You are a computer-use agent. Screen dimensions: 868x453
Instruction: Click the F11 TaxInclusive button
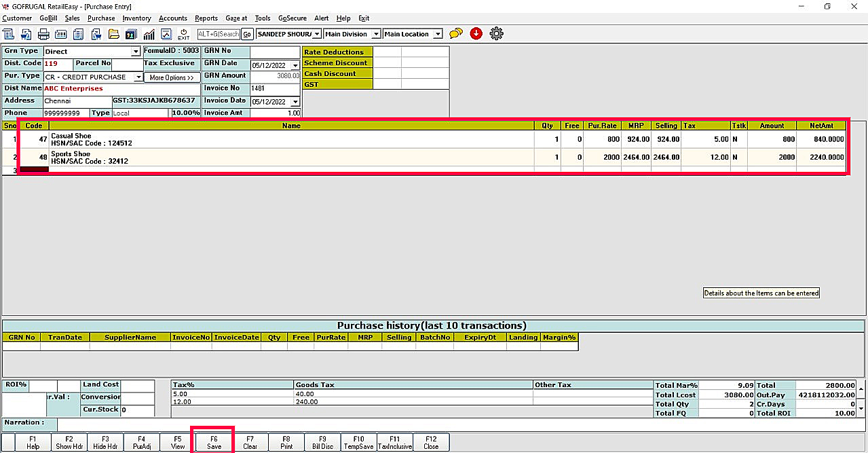(395, 442)
